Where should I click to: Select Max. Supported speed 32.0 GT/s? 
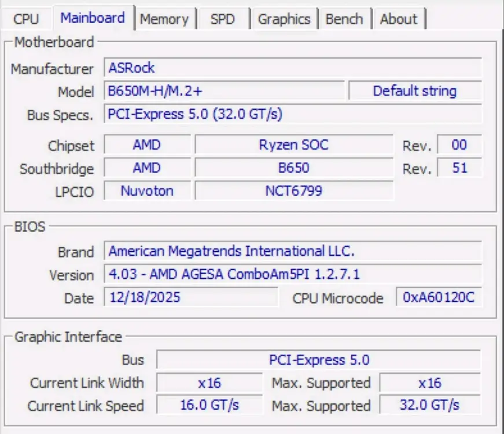pos(430,405)
